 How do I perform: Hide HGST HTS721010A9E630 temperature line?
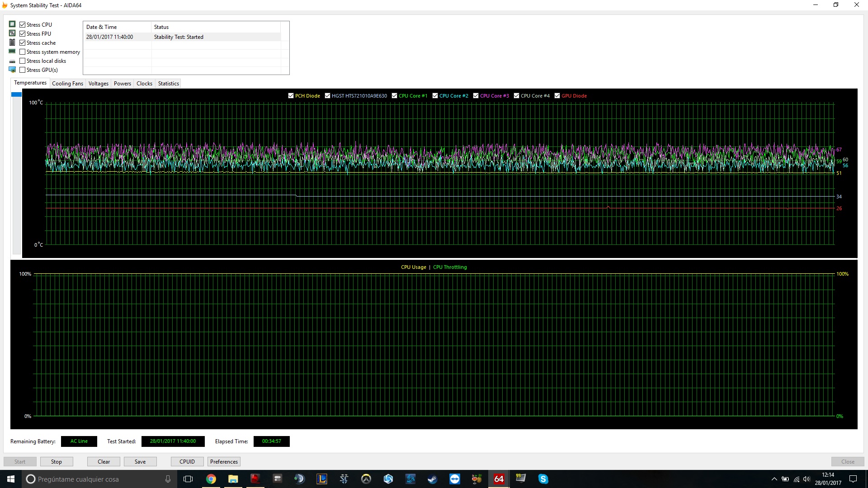(x=327, y=95)
